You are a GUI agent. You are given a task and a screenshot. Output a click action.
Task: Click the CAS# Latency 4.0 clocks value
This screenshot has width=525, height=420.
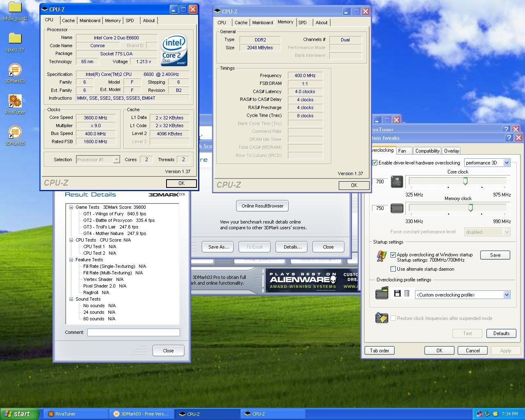(x=305, y=91)
